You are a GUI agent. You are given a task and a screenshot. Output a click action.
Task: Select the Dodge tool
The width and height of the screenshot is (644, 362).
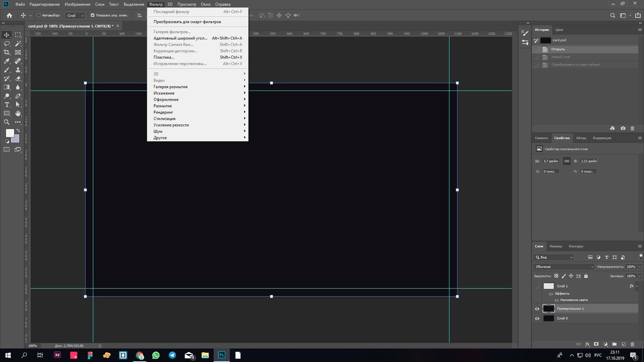[x=7, y=96]
